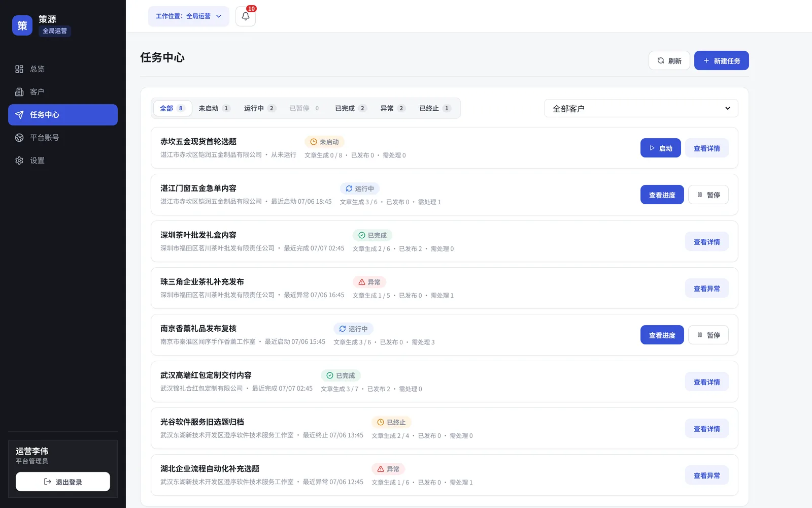View details of 光谷软件服务旧选题归档
The width and height of the screenshot is (812, 508).
click(707, 429)
